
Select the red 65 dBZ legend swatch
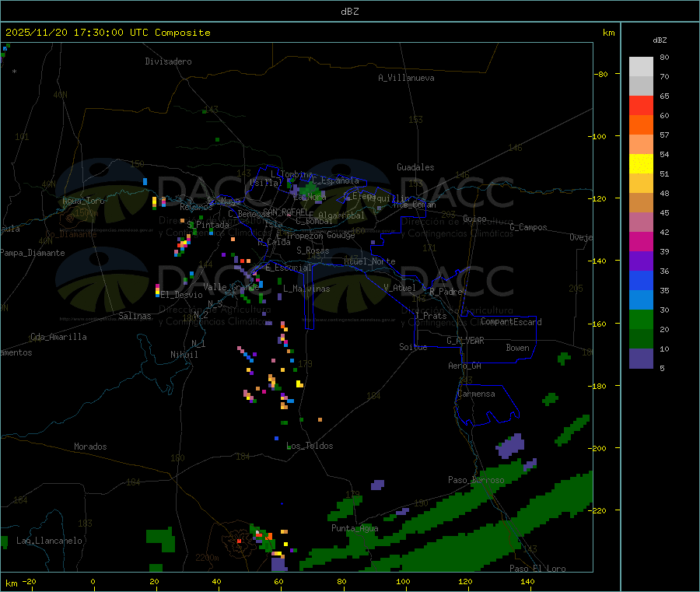point(641,105)
